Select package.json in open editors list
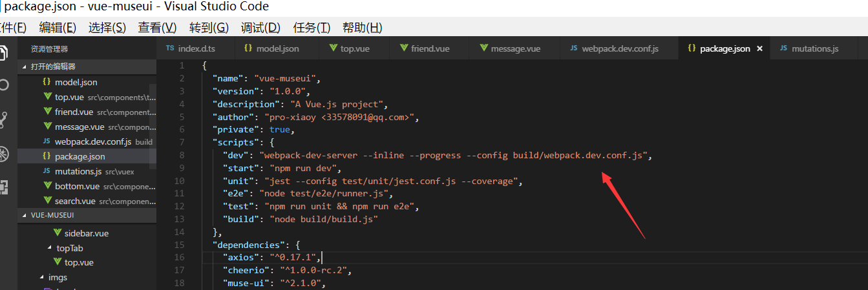This screenshot has width=868, height=290. click(x=87, y=156)
